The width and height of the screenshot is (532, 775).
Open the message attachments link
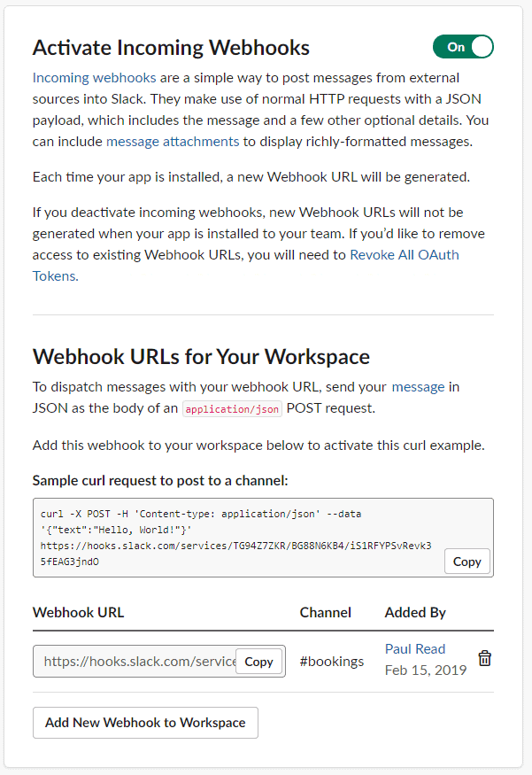173,142
